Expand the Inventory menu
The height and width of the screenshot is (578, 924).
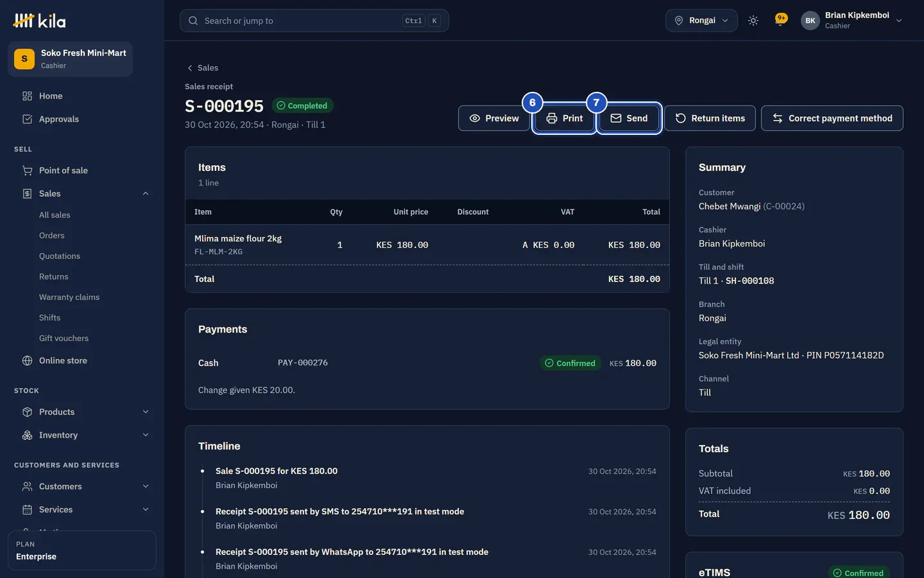click(x=146, y=435)
